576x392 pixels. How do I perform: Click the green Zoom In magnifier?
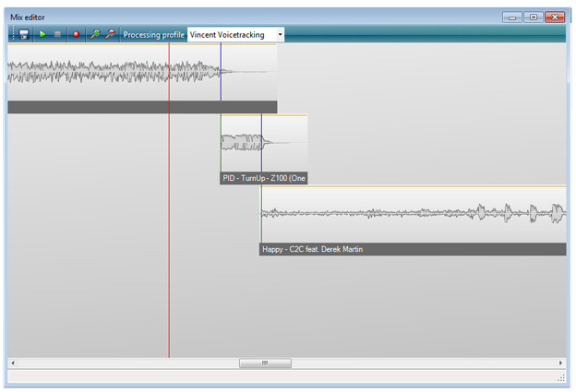click(x=94, y=34)
